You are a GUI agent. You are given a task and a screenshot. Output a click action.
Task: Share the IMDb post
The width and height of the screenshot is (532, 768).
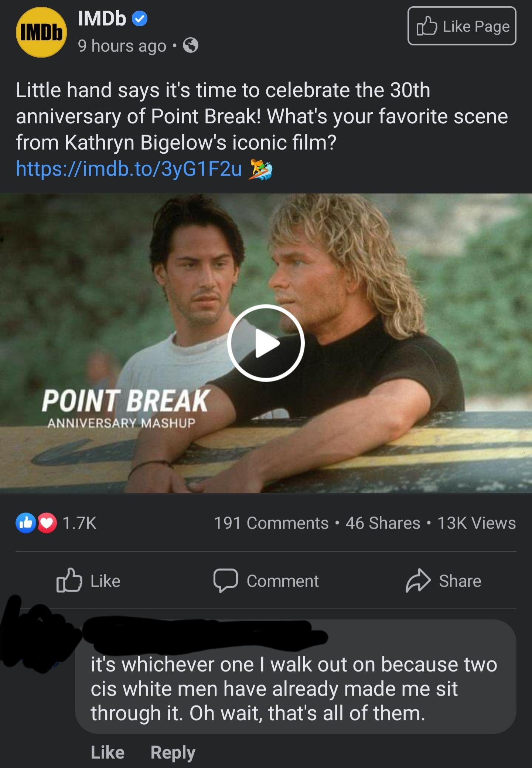tap(443, 581)
